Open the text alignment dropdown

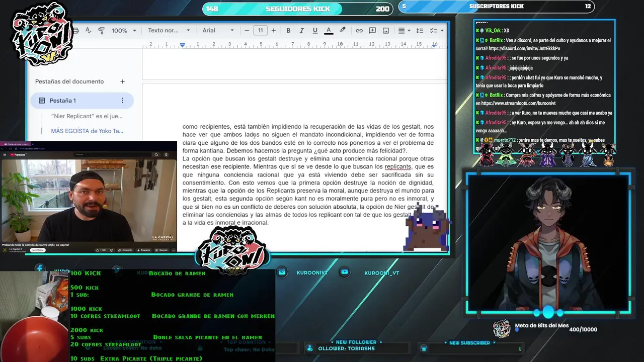[x=405, y=31]
